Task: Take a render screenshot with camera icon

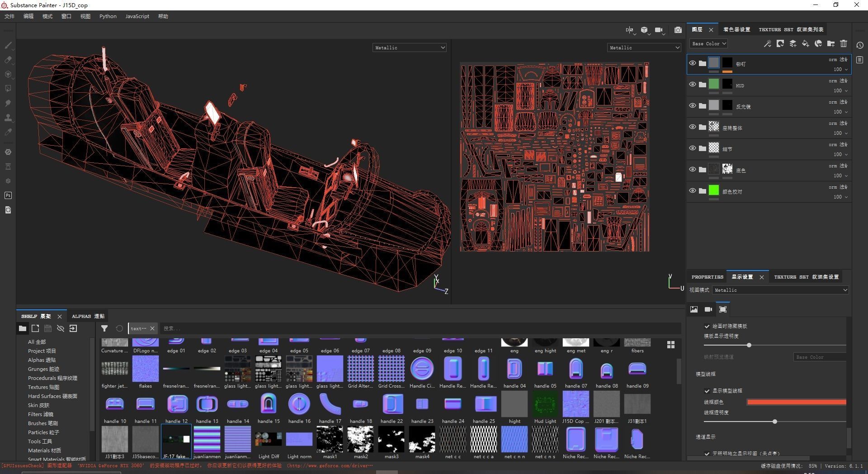Action: 678,30
